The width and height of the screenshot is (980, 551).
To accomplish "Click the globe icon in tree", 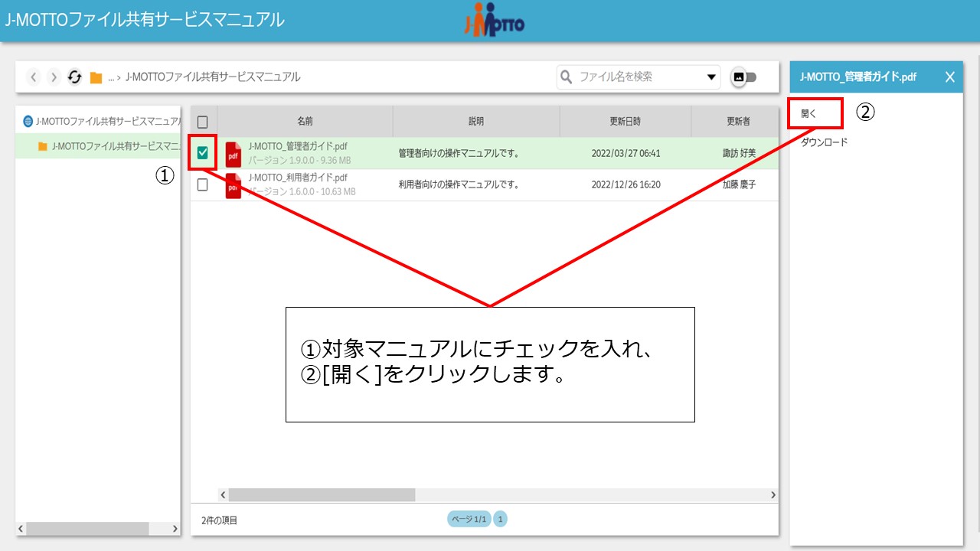I will [x=28, y=121].
